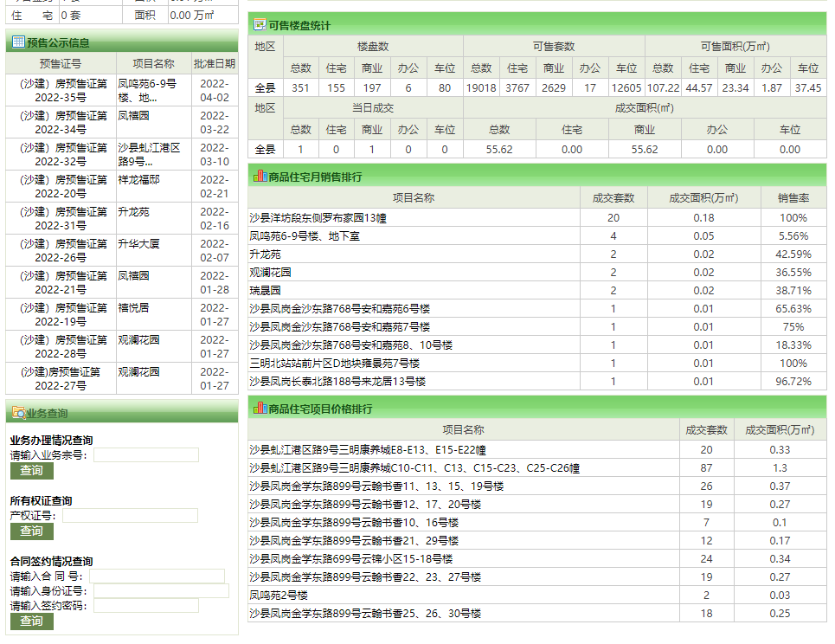This screenshot has height=644, width=835.
Task: Click the 业务查询 folder search icon
Action: click(18, 413)
